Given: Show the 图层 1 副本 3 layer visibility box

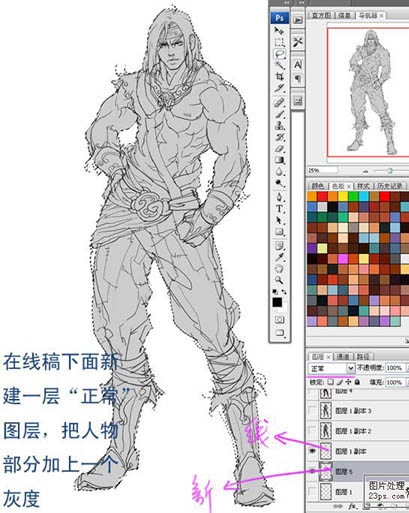Looking at the screenshot, I should tap(312, 410).
